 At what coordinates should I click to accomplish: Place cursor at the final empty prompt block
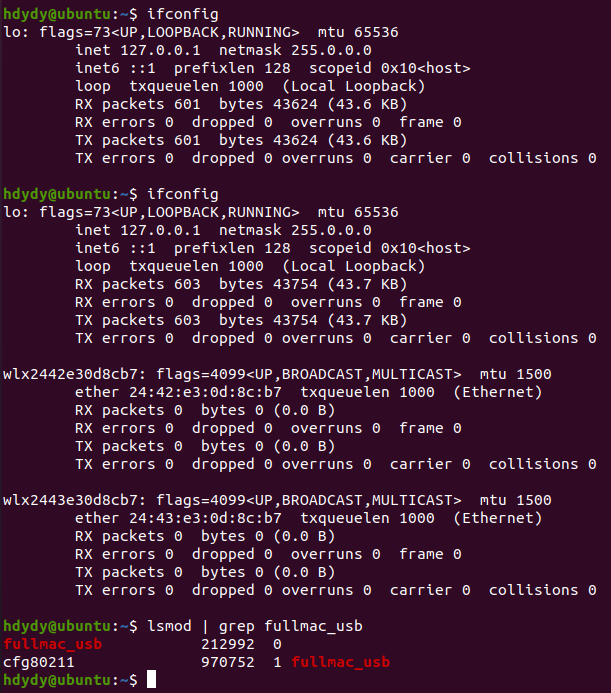click(152, 680)
